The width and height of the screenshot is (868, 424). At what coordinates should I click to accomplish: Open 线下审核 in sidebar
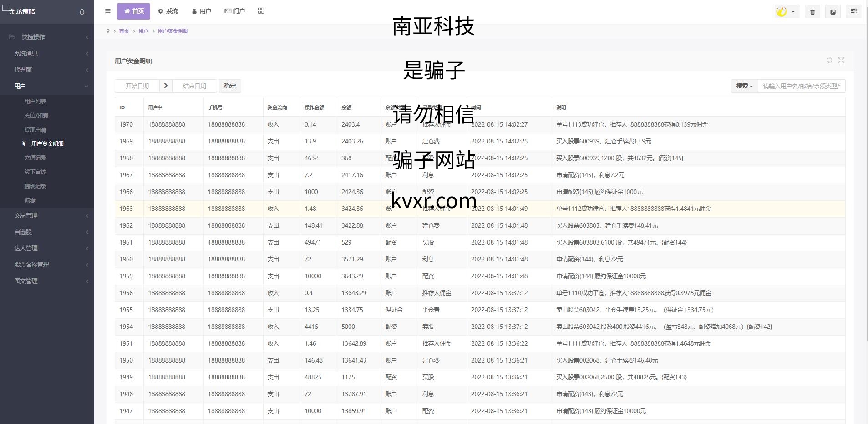(x=35, y=172)
